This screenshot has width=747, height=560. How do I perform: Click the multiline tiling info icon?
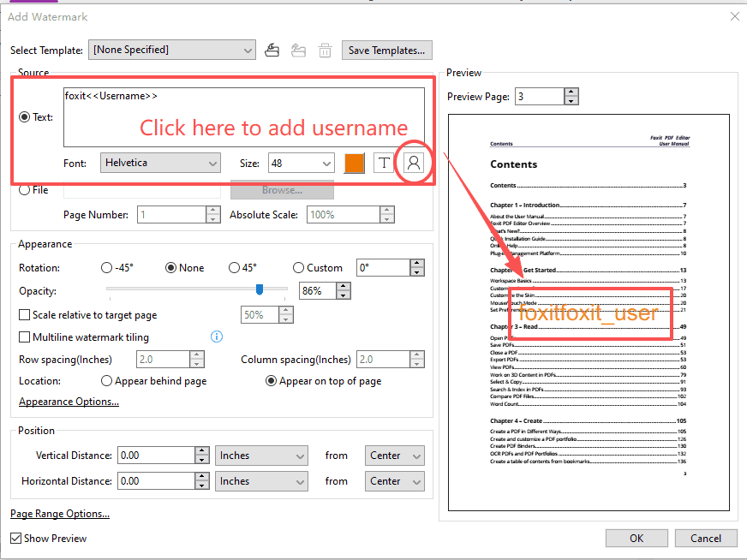[217, 337]
